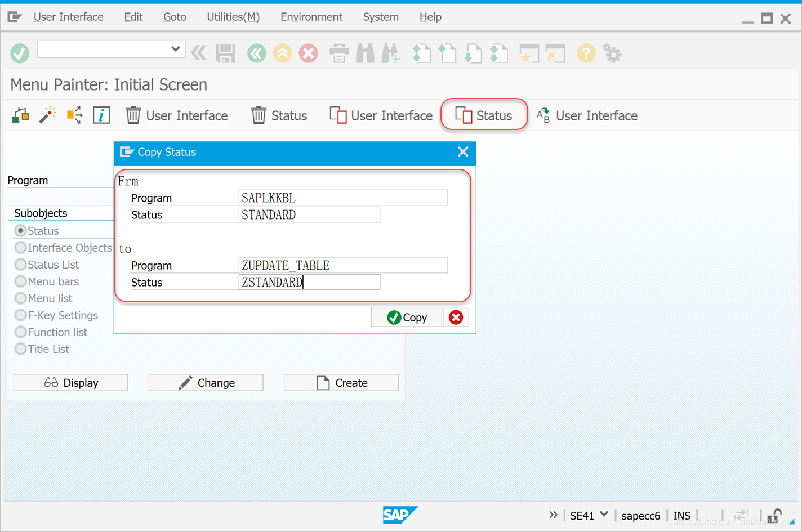The height and width of the screenshot is (532, 802).
Task: Click the green Enter checkmark icon
Action: [x=20, y=53]
